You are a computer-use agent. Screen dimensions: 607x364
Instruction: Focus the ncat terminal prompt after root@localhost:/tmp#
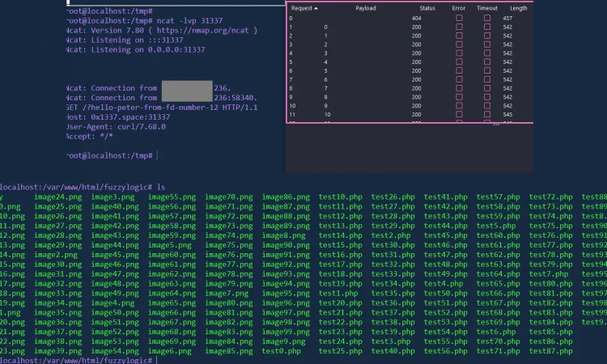157,155
